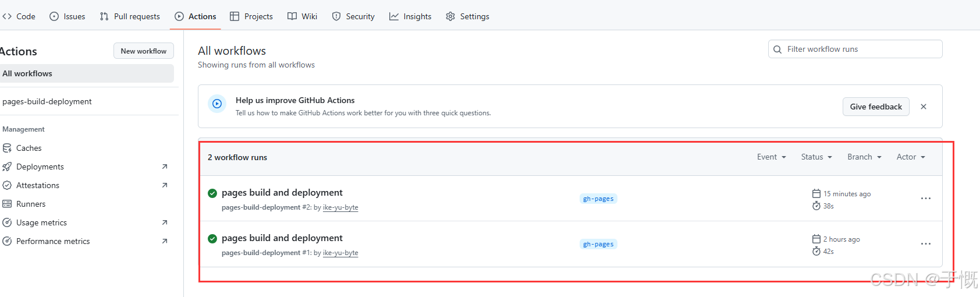Click calendar icon next to 15 minutes ago
Screen dimensions: 980x297
[x=816, y=193]
